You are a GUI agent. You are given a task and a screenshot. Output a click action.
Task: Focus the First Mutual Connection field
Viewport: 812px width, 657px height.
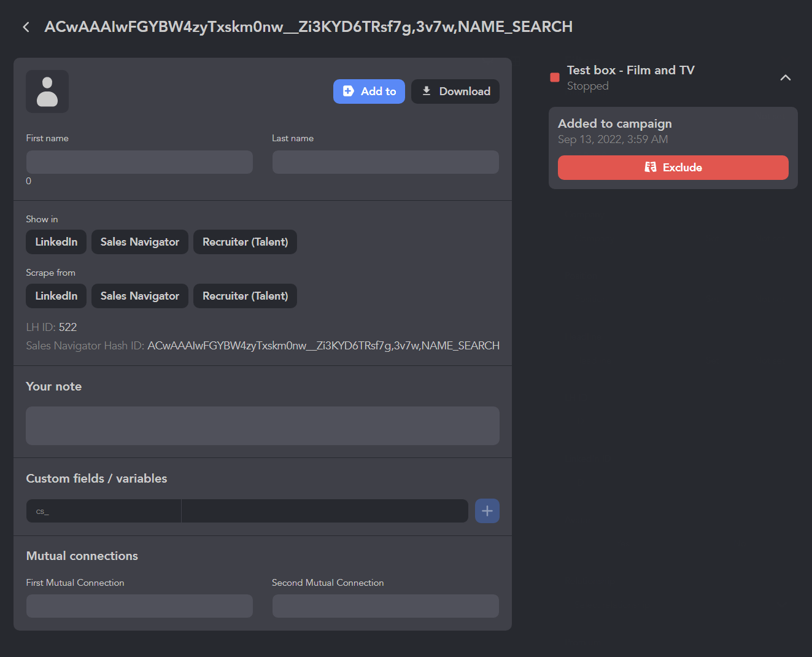tap(139, 606)
